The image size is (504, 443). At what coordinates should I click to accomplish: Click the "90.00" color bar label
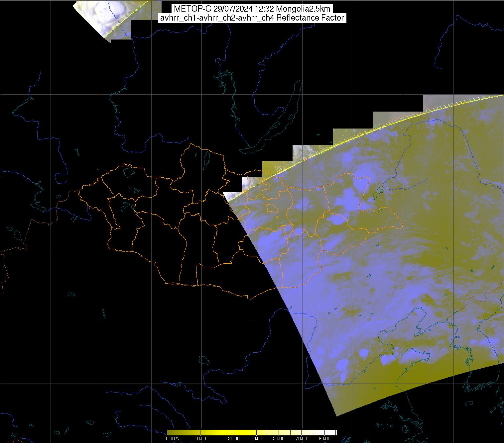[324, 438]
